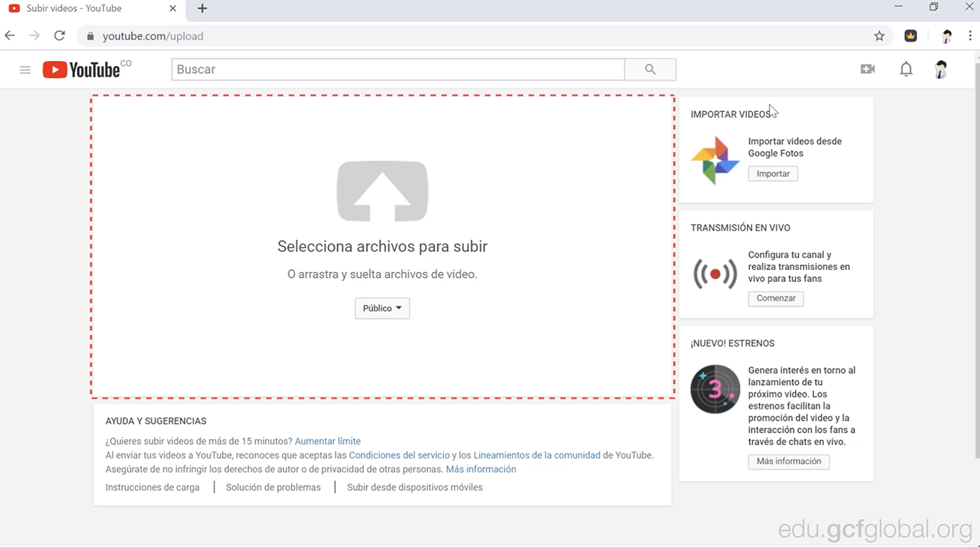
Task: Open the notifications bell
Action: pyautogui.click(x=906, y=69)
